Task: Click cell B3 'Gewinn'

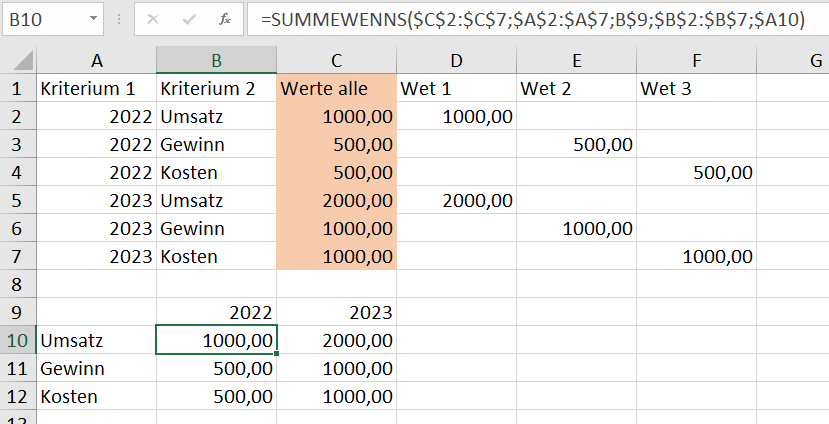Action: coord(217,144)
